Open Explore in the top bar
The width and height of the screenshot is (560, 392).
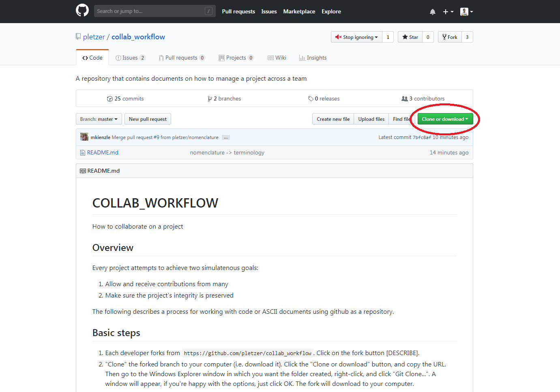pyautogui.click(x=331, y=11)
